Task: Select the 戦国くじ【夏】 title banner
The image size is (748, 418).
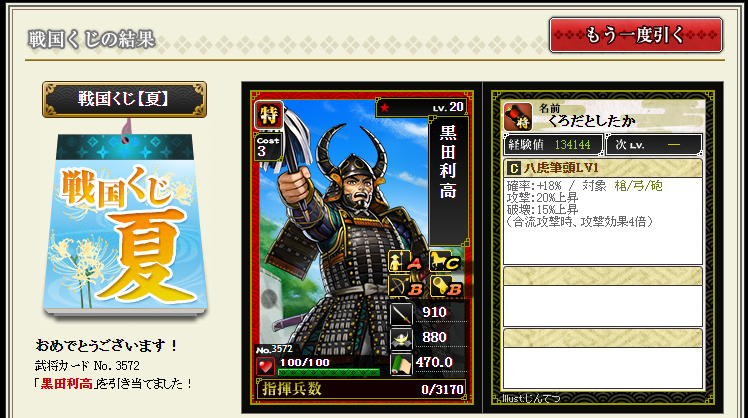Action: (124, 99)
